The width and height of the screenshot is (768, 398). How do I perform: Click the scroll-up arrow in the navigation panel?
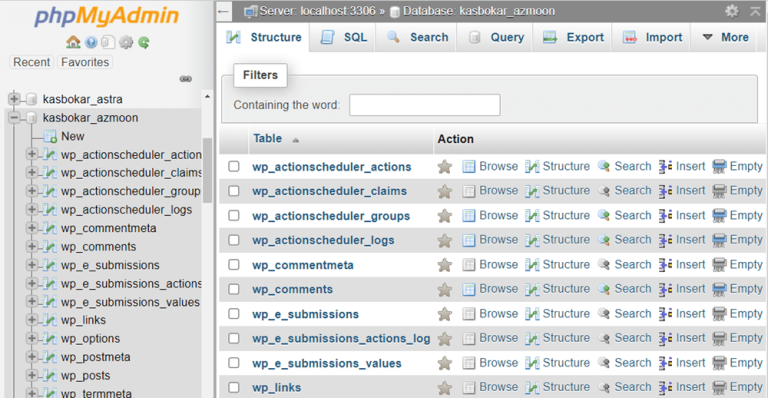[x=207, y=97]
